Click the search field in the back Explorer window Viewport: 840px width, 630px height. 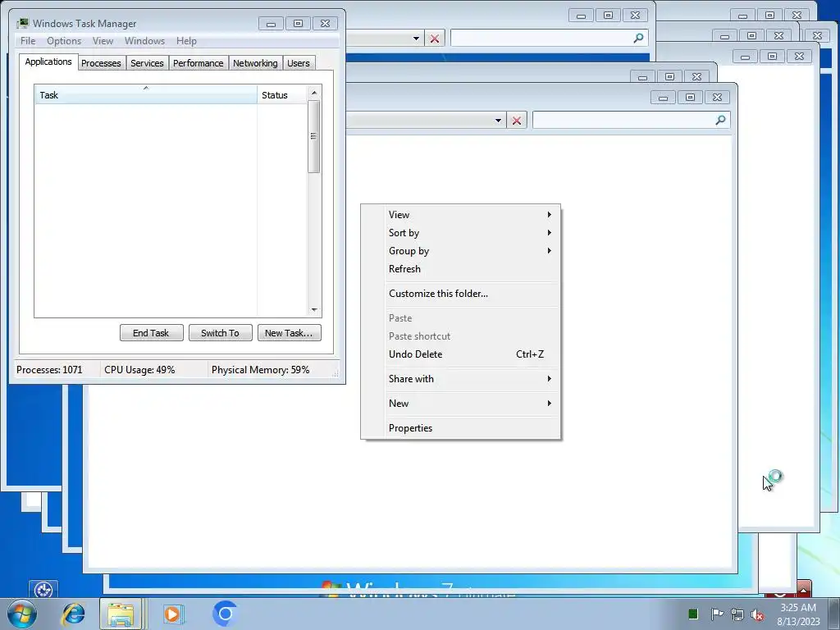(550, 38)
